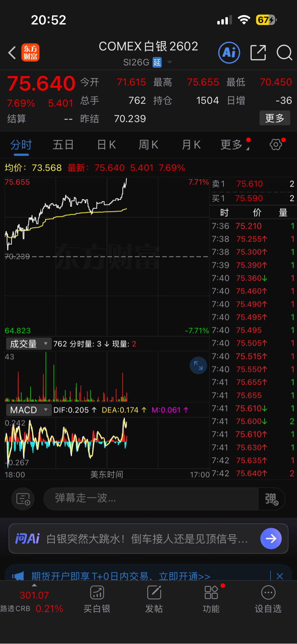
Task: Open 期货开户即享T+0 promotion link
Action: point(121,576)
